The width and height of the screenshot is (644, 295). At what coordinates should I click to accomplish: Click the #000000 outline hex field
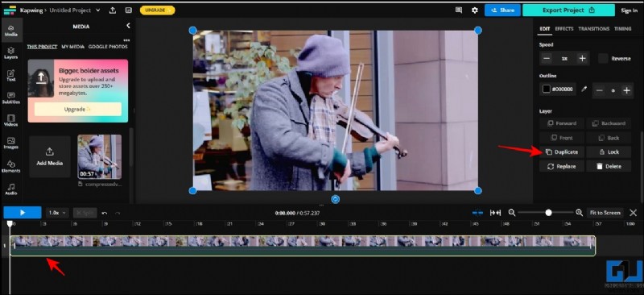[x=563, y=89]
